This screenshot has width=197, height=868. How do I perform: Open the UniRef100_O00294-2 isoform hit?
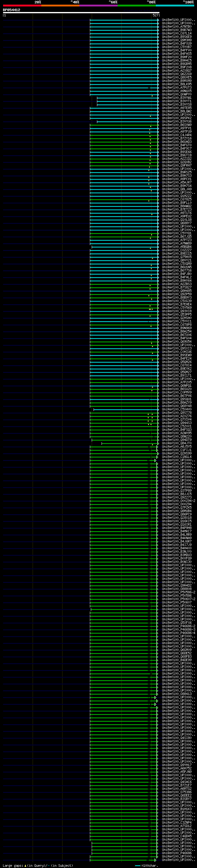pos(179,500)
